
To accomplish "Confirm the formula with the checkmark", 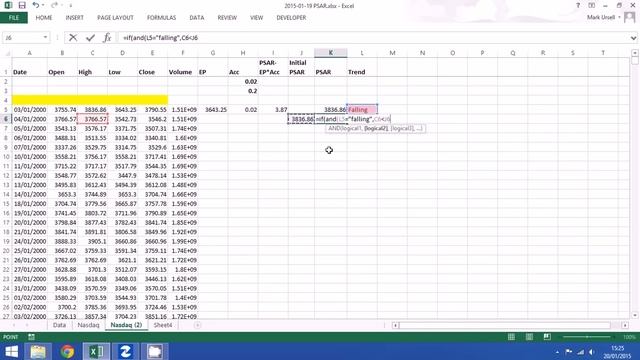I will click(x=90, y=38).
